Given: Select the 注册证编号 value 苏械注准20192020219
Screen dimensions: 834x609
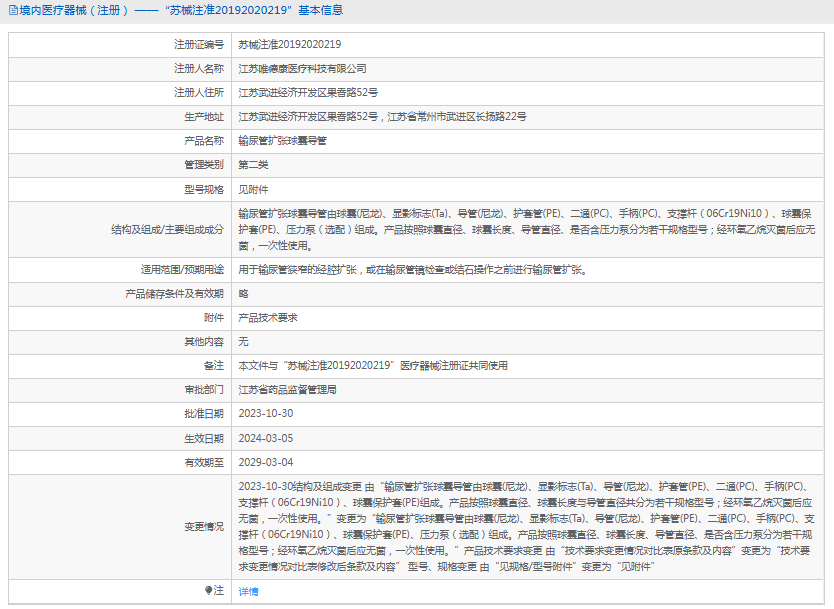Looking at the screenshot, I should (x=290, y=45).
